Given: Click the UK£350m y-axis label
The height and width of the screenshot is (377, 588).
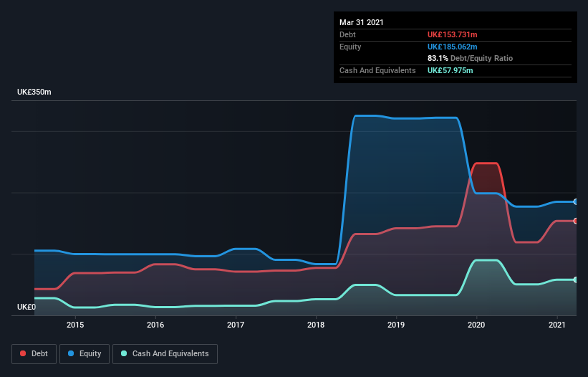Looking at the screenshot, I should tap(34, 92).
